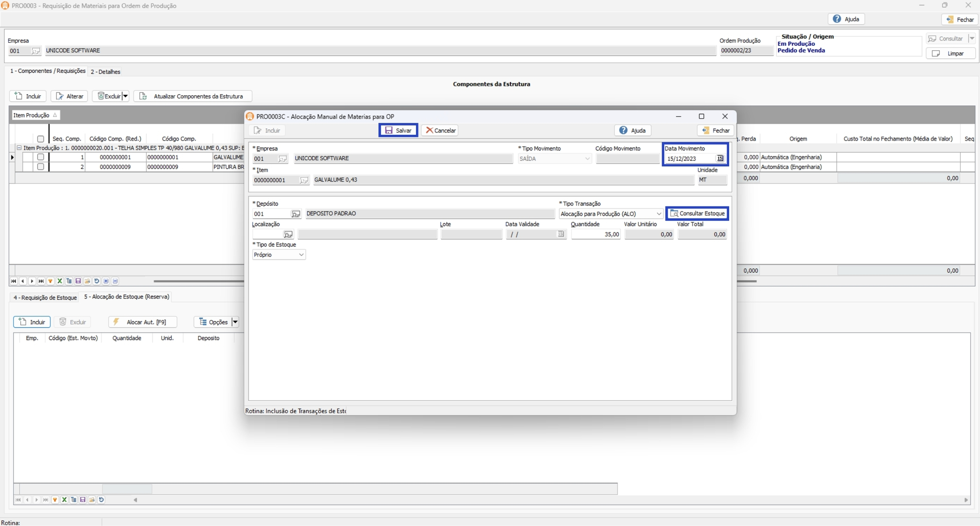Expand the Tipo de Estoque Próprio dropdown

pyautogui.click(x=301, y=255)
